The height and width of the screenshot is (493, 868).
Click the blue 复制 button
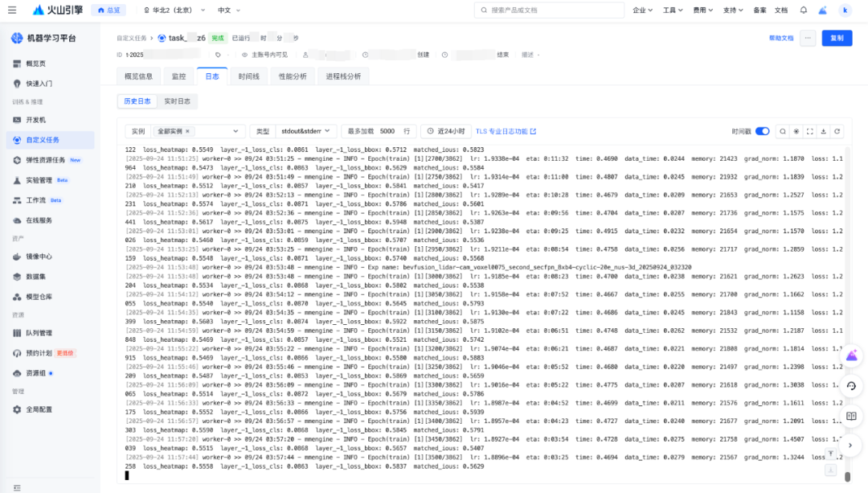pos(837,38)
